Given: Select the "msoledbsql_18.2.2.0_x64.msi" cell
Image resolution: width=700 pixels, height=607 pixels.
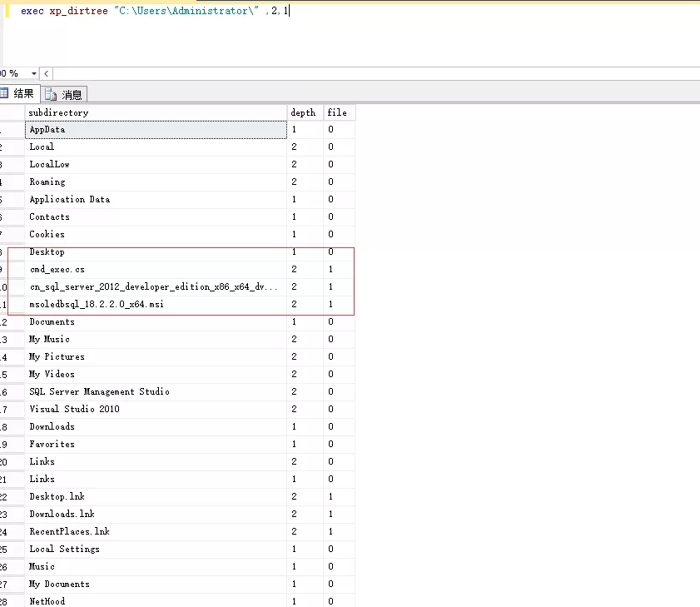Looking at the screenshot, I should pos(156,304).
